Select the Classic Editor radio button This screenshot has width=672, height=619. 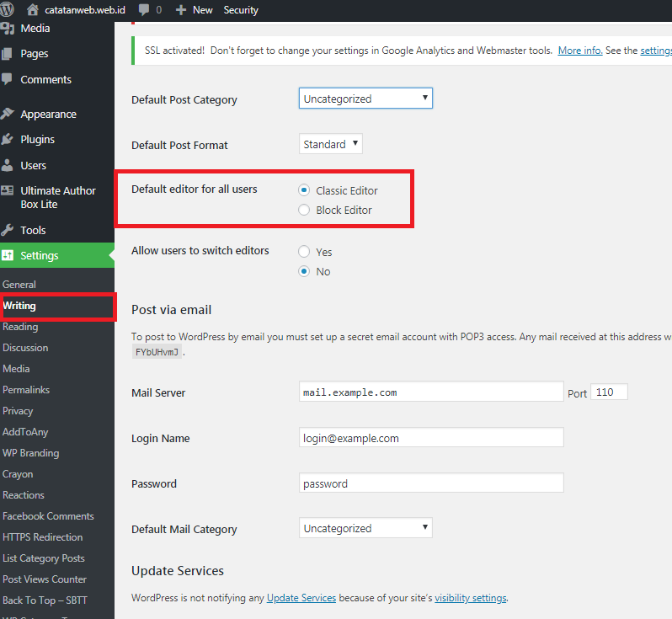304,190
